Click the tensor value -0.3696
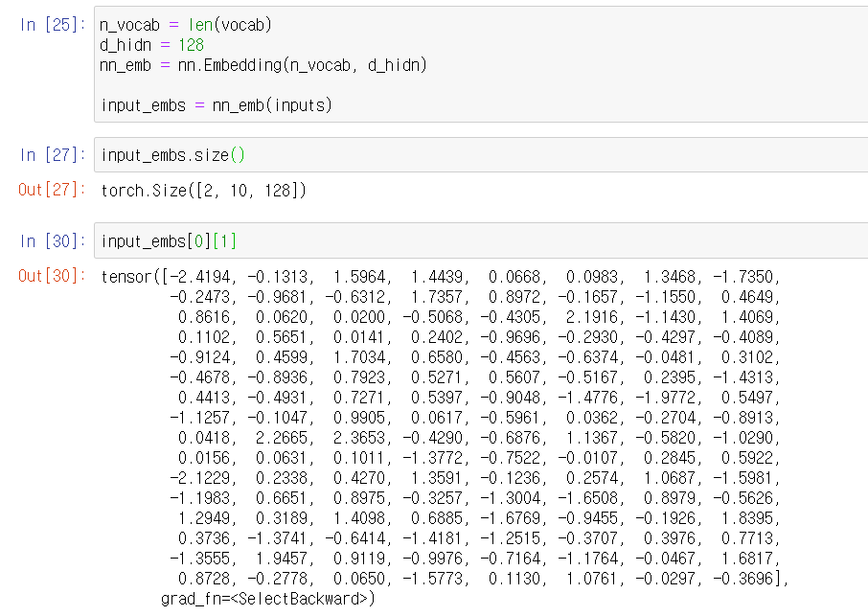Image resolution: width=868 pixels, height=616 pixels. [x=742, y=579]
